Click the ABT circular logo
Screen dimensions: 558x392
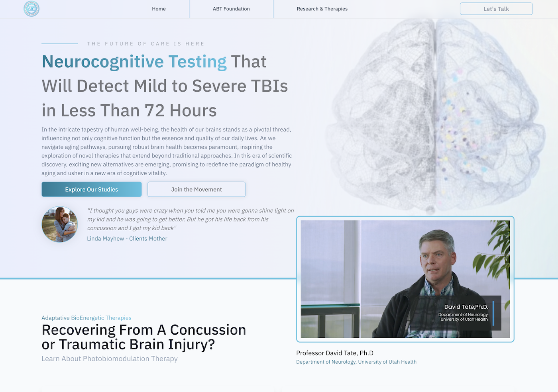click(x=31, y=9)
